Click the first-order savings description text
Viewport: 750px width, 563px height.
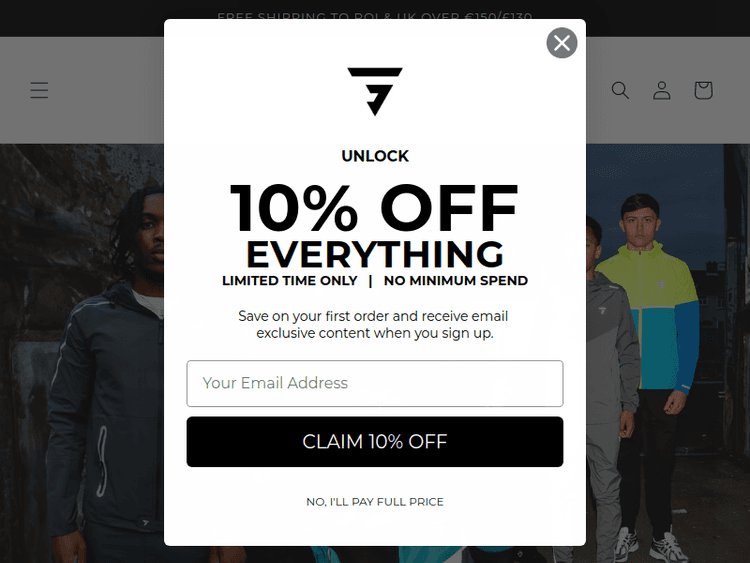point(375,324)
